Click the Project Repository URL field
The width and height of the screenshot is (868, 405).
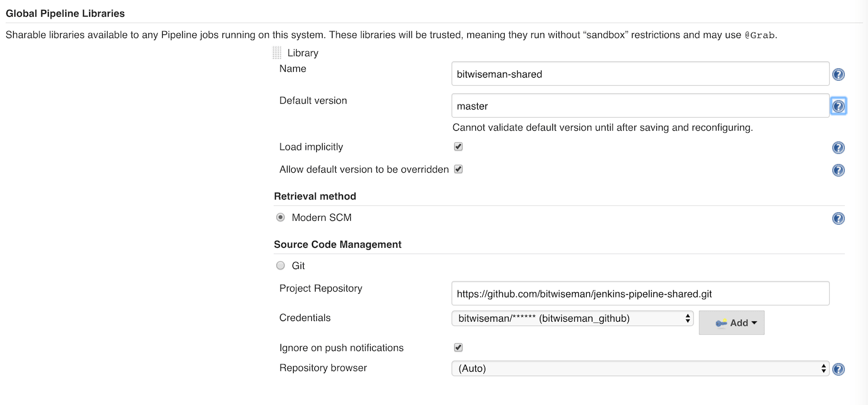click(639, 293)
